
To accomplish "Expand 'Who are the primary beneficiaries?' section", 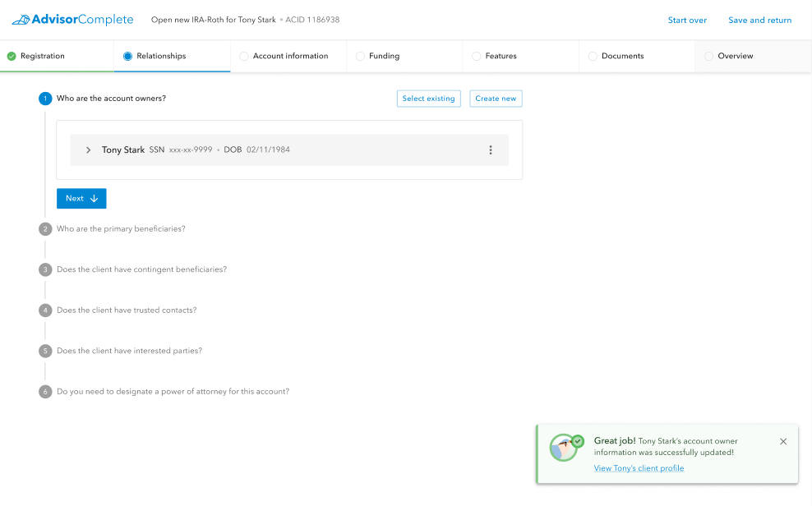I will pyautogui.click(x=121, y=229).
